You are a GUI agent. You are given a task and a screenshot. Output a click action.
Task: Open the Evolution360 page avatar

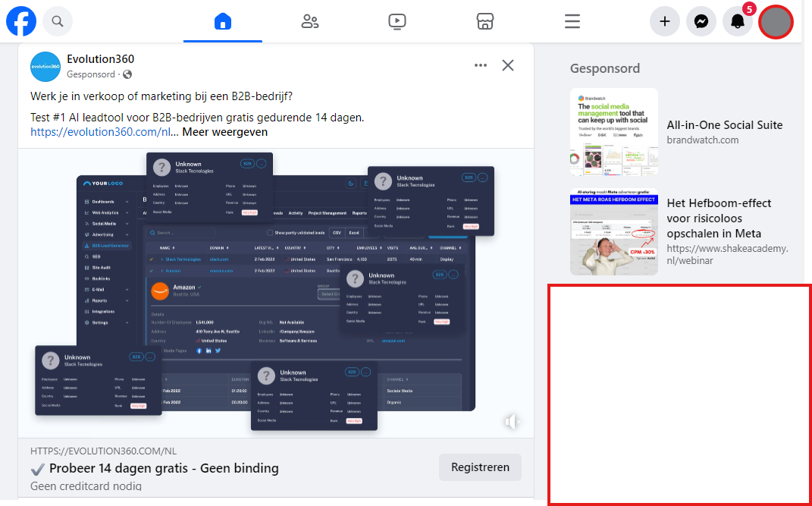point(45,66)
